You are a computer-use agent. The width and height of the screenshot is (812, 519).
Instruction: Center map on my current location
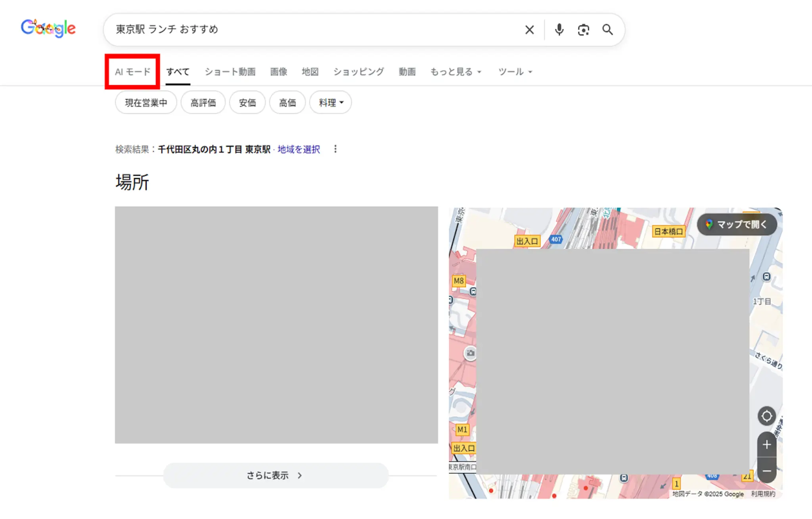(x=766, y=416)
